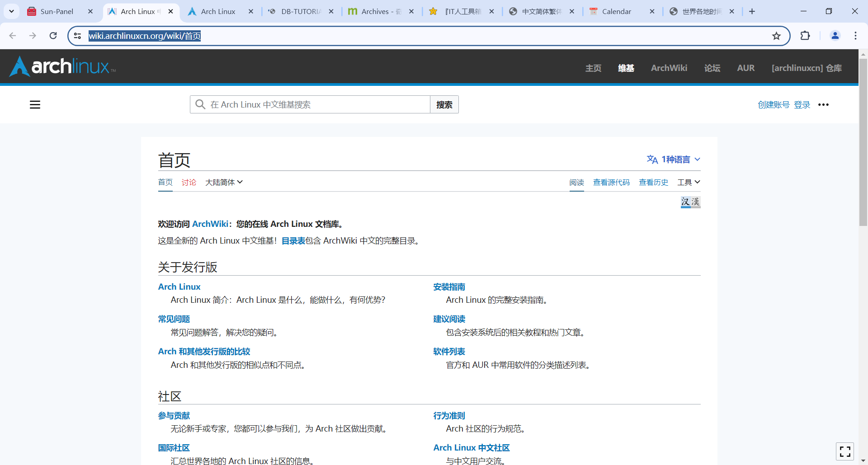Open Arch 和其他发行版的比较 link

(204, 351)
